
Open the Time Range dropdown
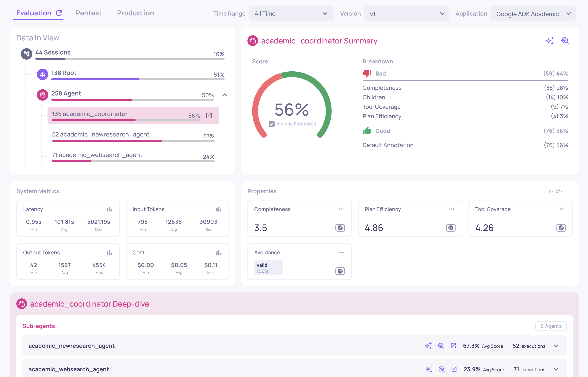tap(291, 14)
